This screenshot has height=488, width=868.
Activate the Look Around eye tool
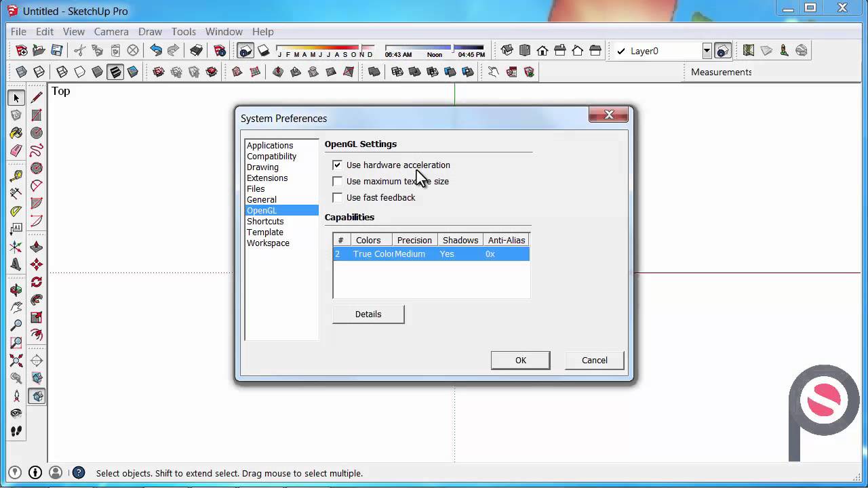[x=16, y=413]
